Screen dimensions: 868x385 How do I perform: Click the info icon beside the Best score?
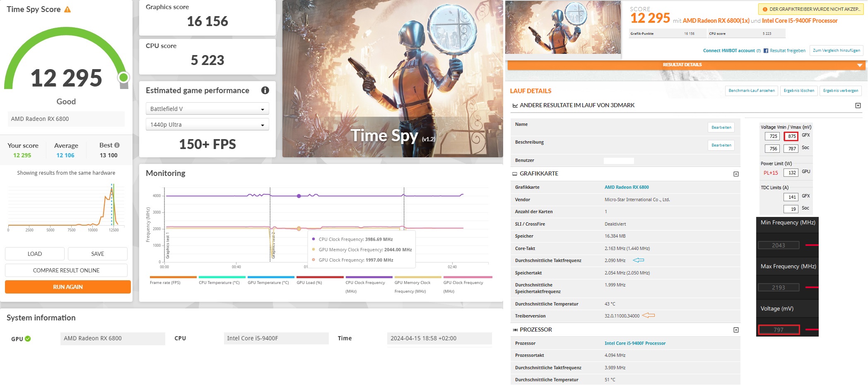coord(117,145)
